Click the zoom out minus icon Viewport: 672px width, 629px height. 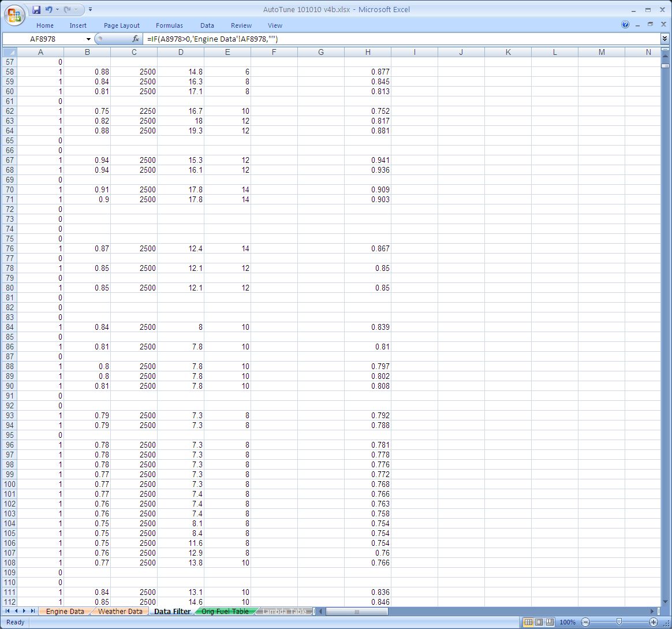(x=585, y=622)
